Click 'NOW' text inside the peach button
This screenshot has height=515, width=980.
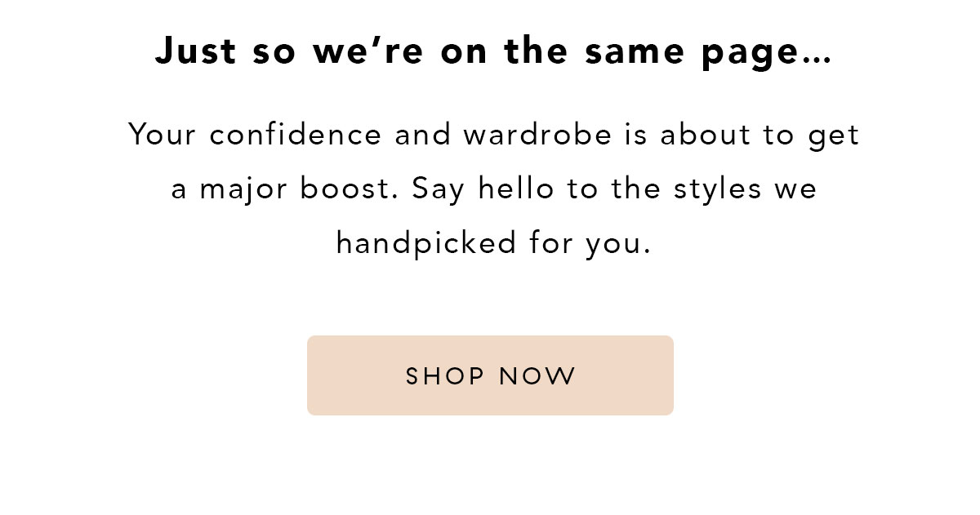(x=537, y=376)
